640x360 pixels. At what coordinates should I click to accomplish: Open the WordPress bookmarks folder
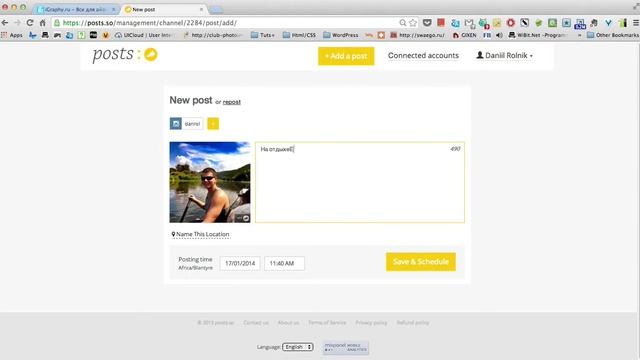pos(341,35)
